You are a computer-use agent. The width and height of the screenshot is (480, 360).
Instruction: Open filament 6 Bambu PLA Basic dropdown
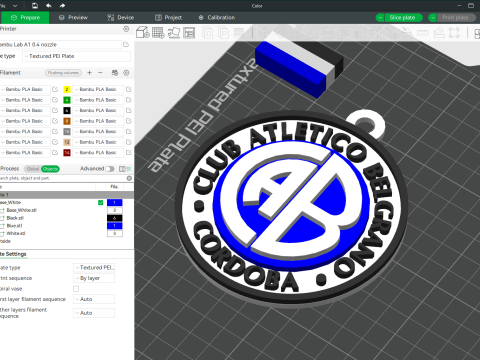(x=98, y=110)
